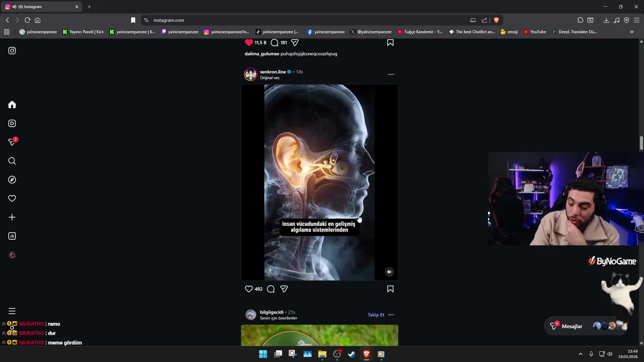
Task: Show more bookmarks overflow chevron
Action: (x=631, y=32)
